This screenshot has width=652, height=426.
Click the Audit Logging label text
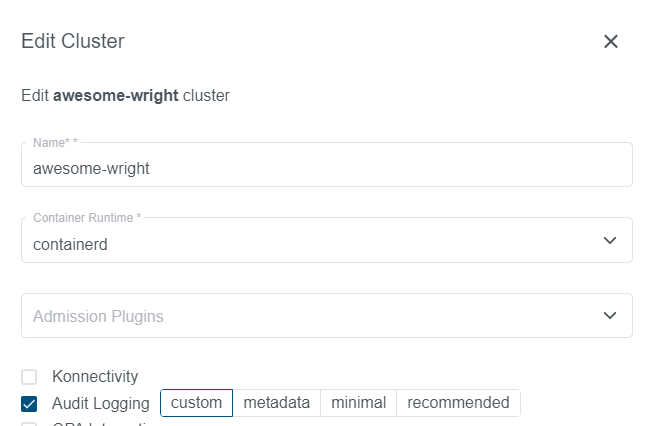pyautogui.click(x=100, y=403)
